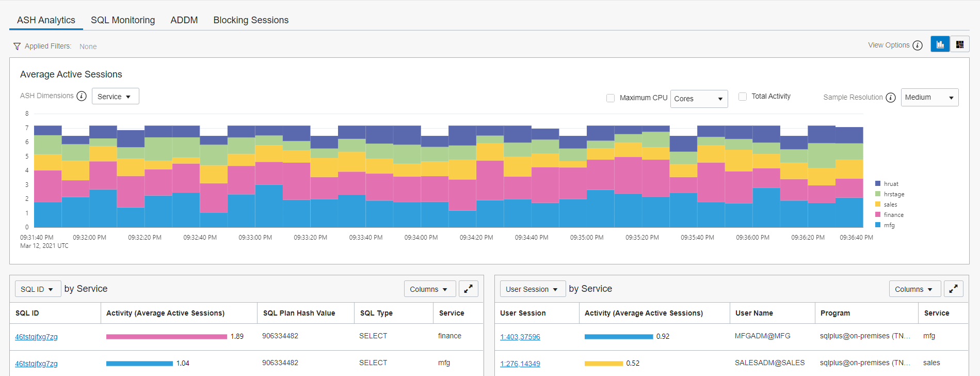Open the Cores dropdown
The image size is (980, 376).
tap(699, 99)
